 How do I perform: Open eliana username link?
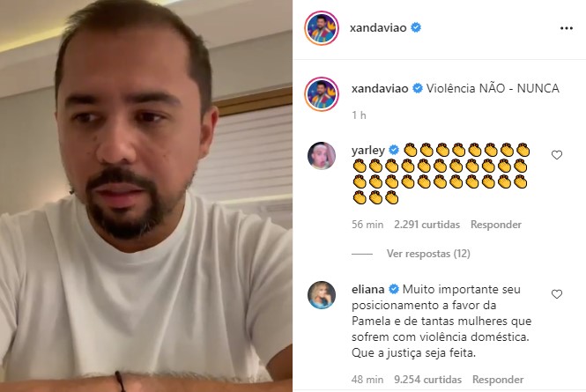(368, 290)
